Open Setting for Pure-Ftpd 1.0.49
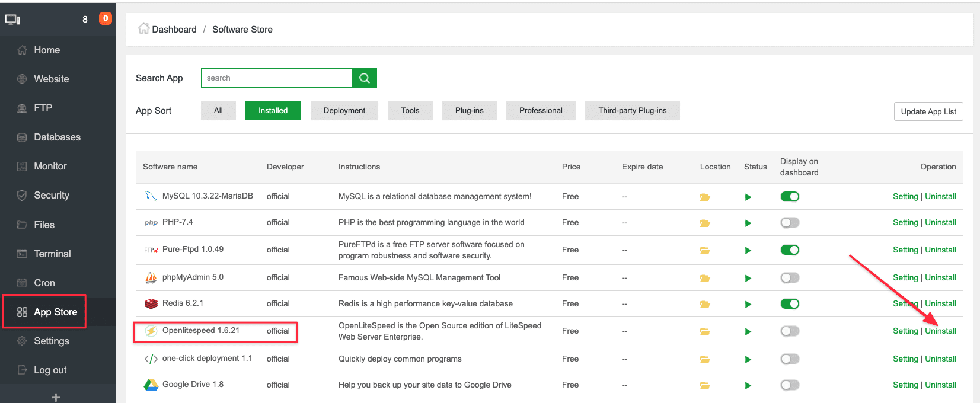980x403 pixels. coord(905,250)
